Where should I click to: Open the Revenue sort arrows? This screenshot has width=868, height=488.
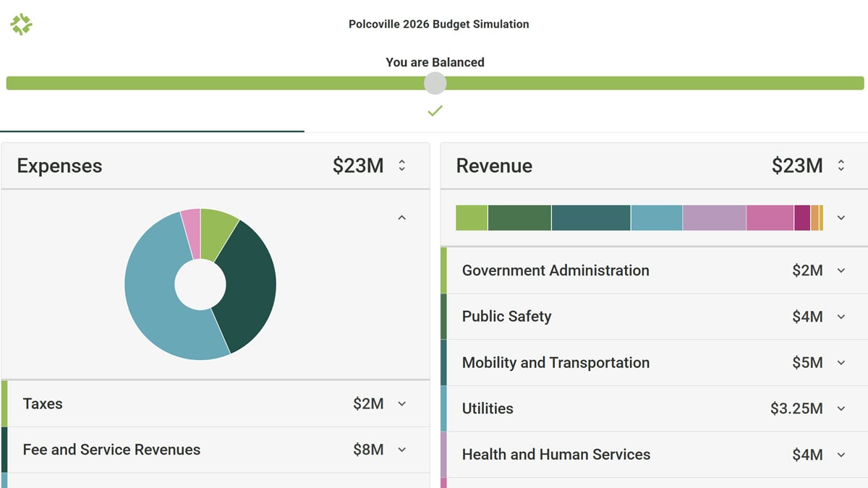[x=841, y=166]
